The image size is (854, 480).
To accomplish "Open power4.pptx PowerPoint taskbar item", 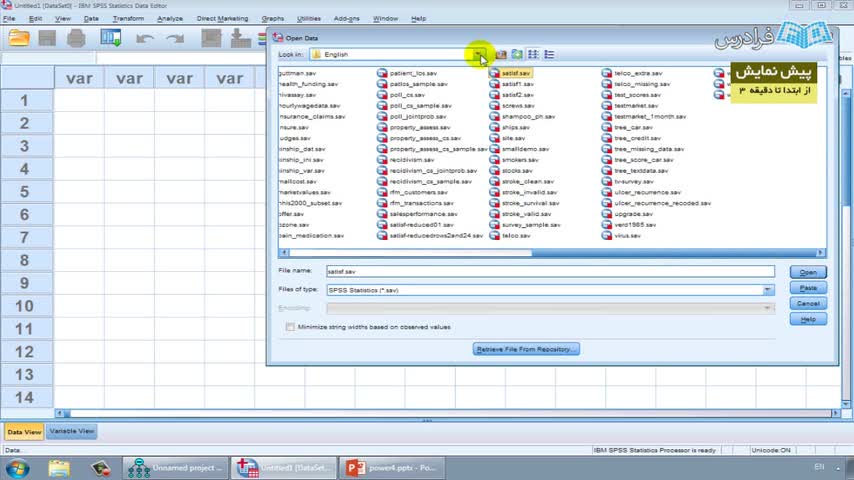I will click(392, 468).
